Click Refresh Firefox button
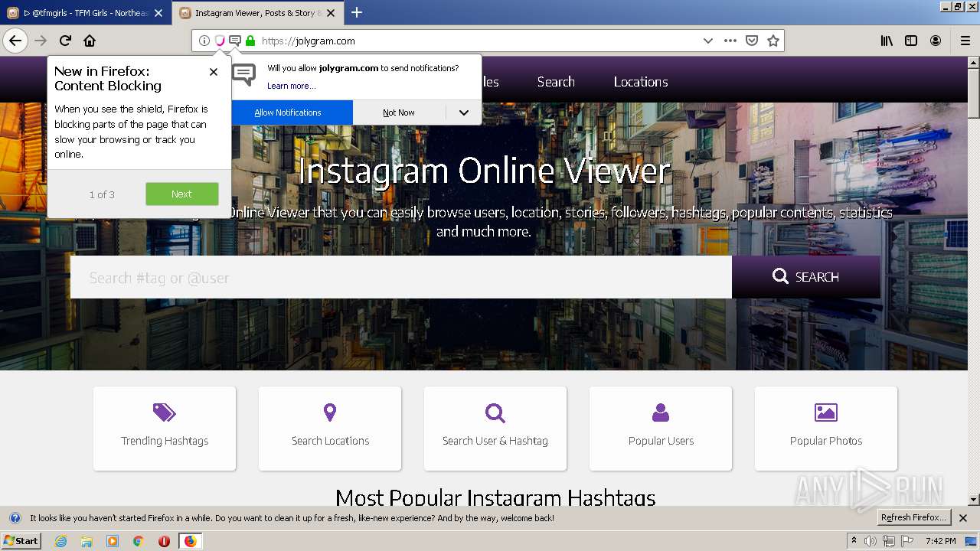The width and height of the screenshot is (980, 551). tap(913, 517)
